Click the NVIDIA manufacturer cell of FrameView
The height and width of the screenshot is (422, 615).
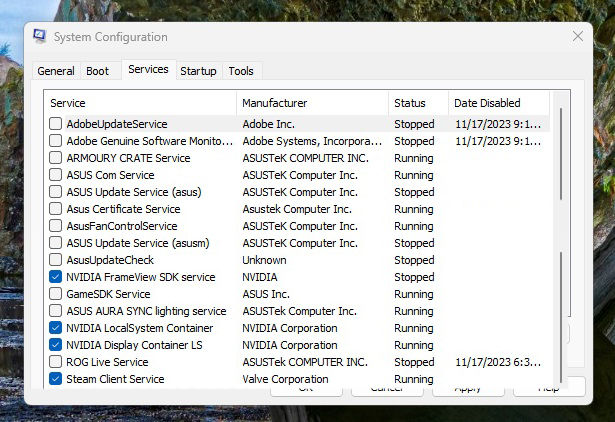[260, 277]
